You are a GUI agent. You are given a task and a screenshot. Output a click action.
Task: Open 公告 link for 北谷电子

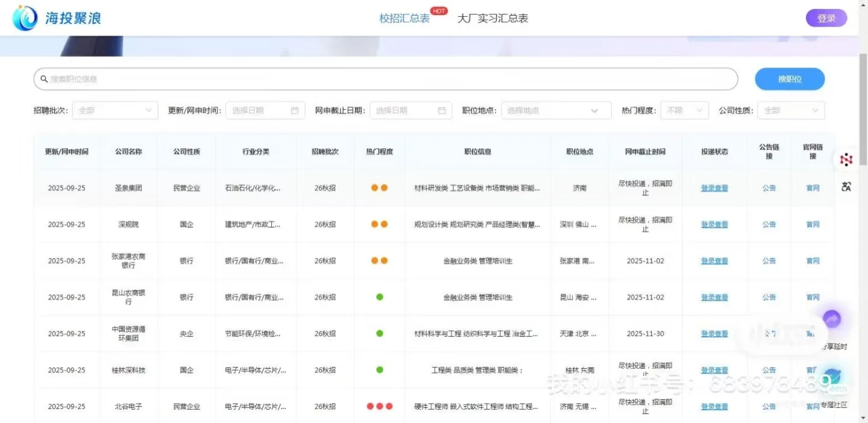(x=769, y=407)
